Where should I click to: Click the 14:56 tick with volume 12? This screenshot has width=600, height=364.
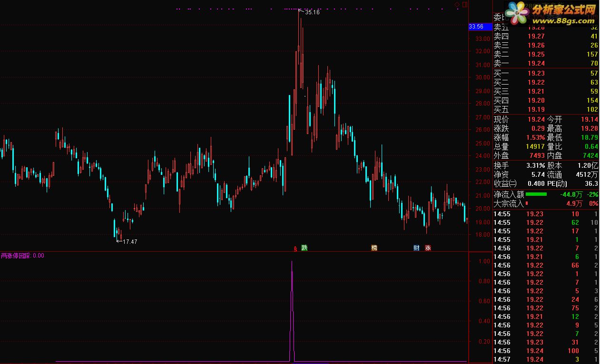click(x=546, y=316)
